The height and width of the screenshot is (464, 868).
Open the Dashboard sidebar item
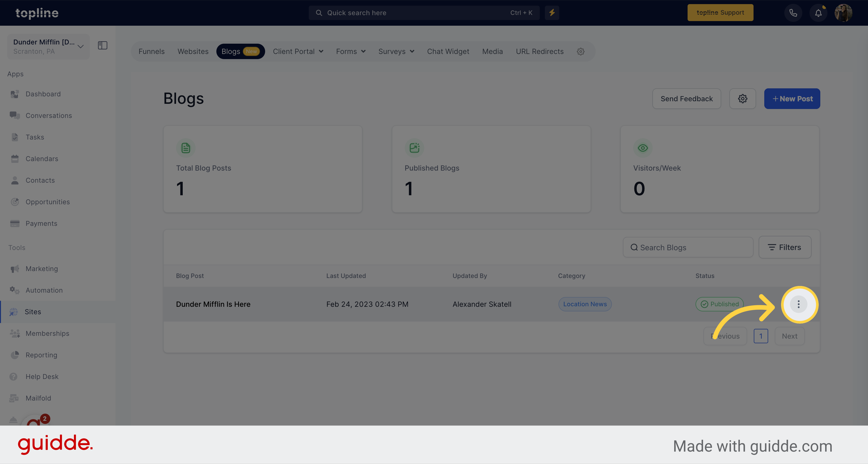[43, 94]
